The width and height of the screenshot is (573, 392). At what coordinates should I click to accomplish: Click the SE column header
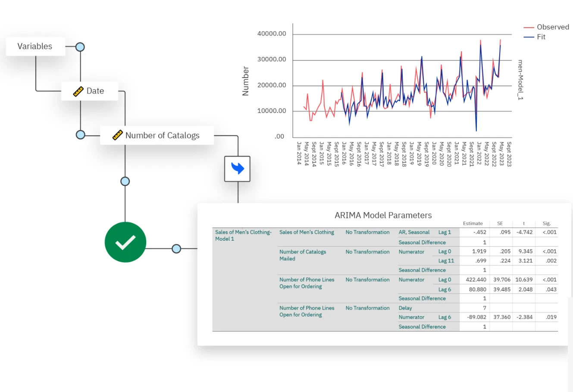tap(500, 223)
